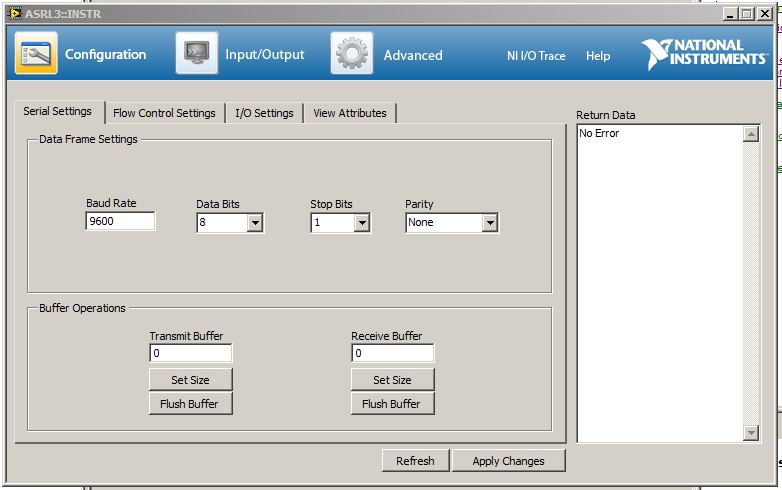This screenshot has width=782, height=490.
Task: Maximize the ASRL3::INSTR window
Action: pos(747,14)
